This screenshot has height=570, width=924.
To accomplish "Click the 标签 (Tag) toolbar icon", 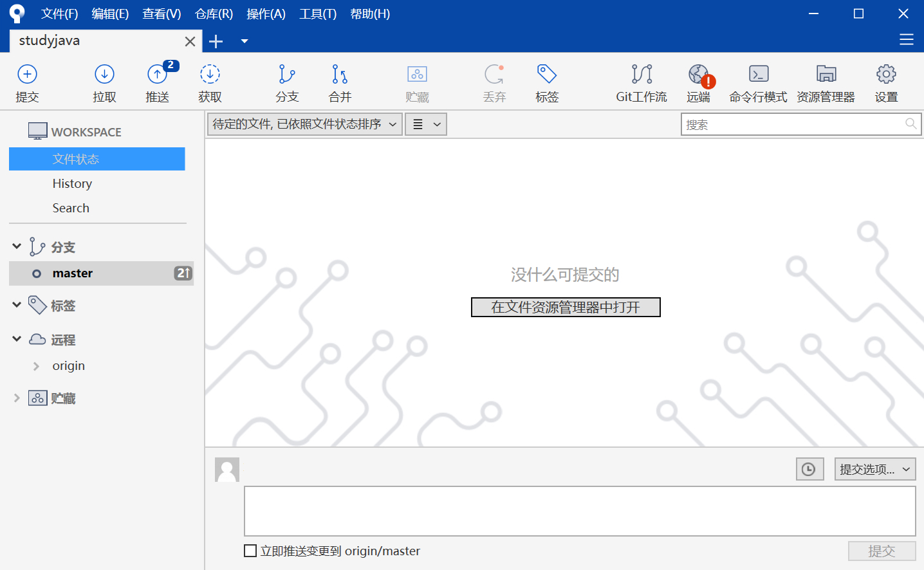I will 547,83.
